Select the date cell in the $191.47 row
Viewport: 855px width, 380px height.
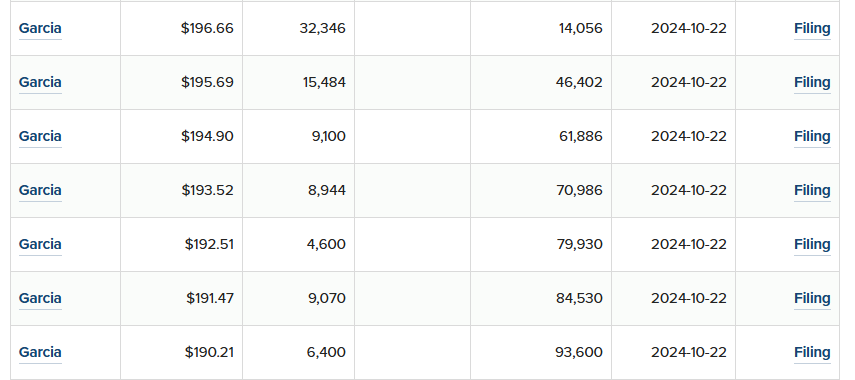(673, 298)
